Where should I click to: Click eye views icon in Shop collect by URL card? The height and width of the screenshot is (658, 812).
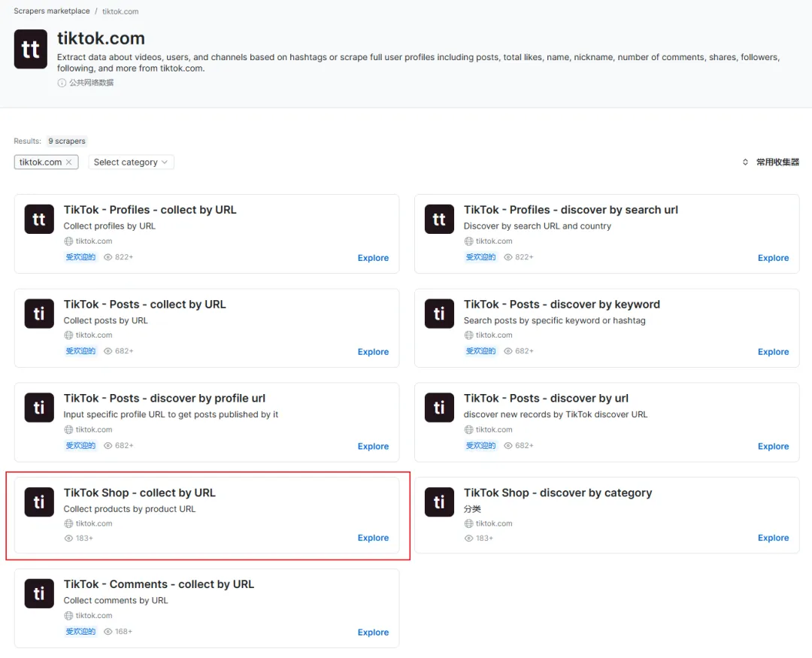68,538
